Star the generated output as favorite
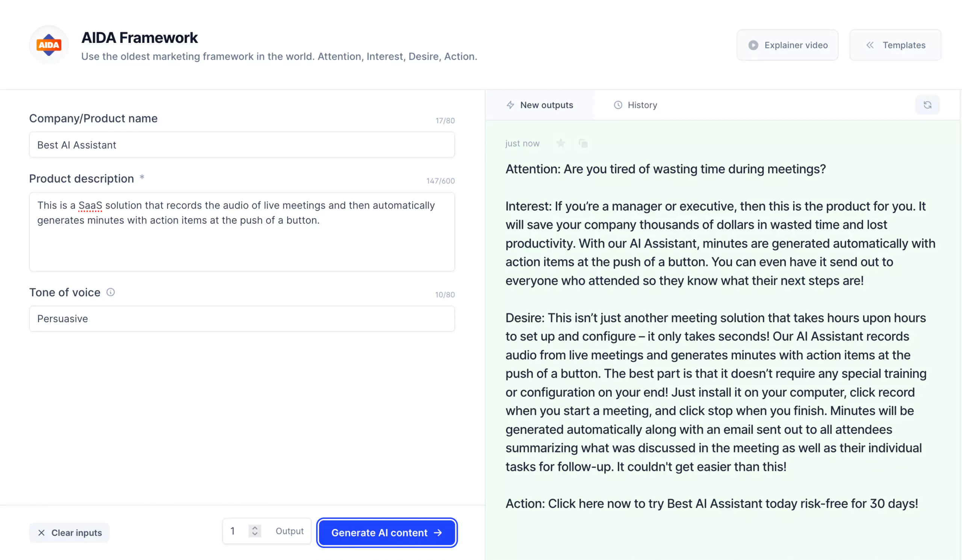Screen dimensions: 962x560 pos(561,144)
